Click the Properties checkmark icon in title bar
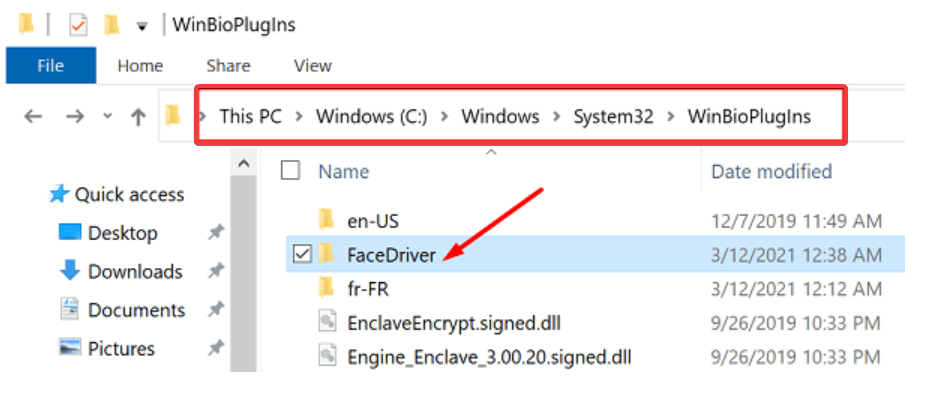Screen dimensions: 944x396 coord(79,25)
